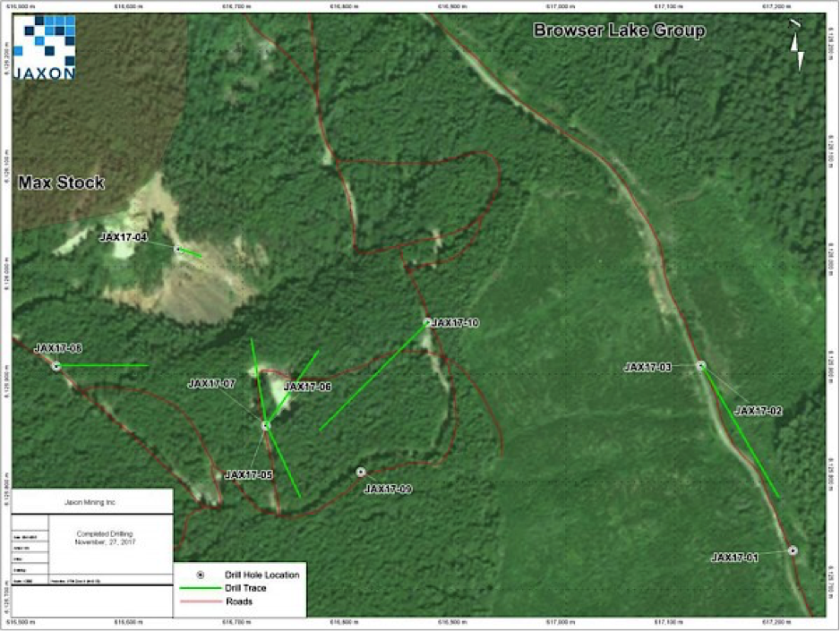This screenshot has width=840, height=631.
Task: Select the JAX17-08 drill hole marker
Action: (x=56, y=366)
